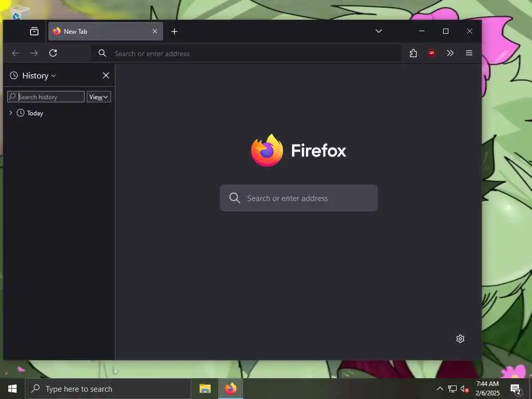
Task: Focus the top address bar field
Action: 246,54
